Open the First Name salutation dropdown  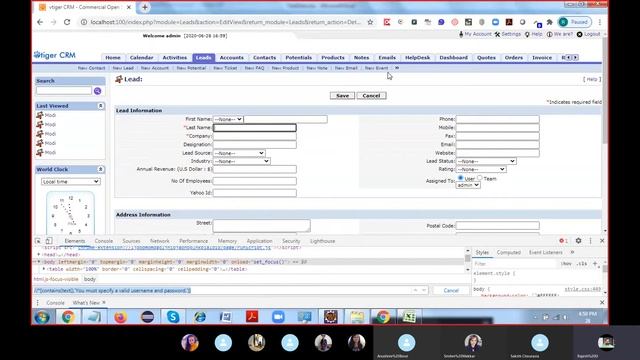pos(228,119)
